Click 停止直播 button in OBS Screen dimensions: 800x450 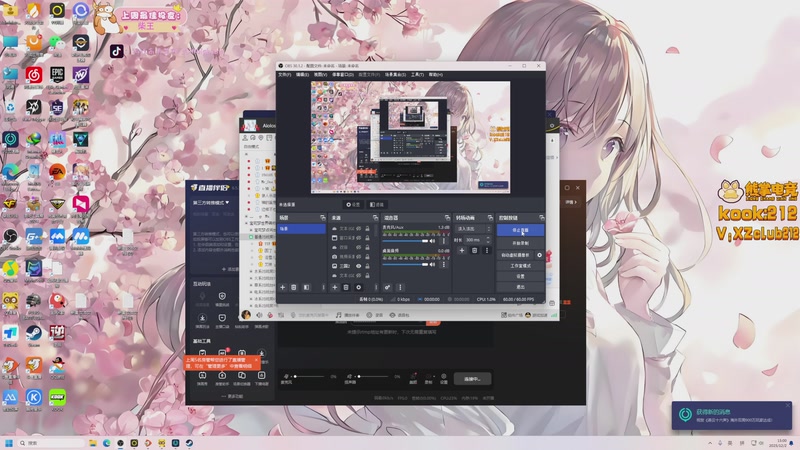pos(520,230)
